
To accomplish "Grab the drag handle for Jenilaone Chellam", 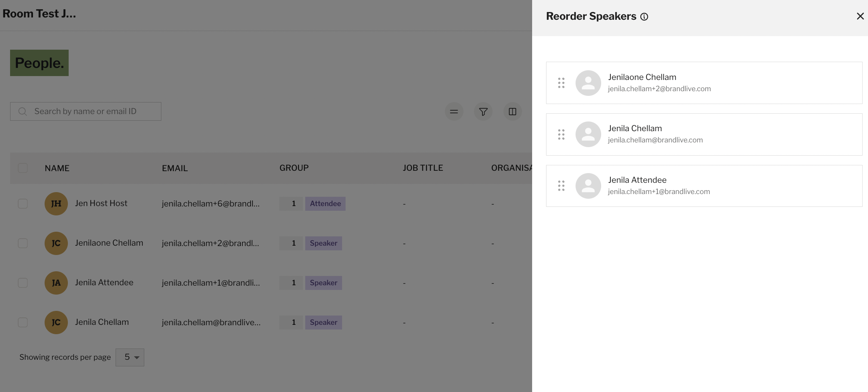I will click(561, 83).
